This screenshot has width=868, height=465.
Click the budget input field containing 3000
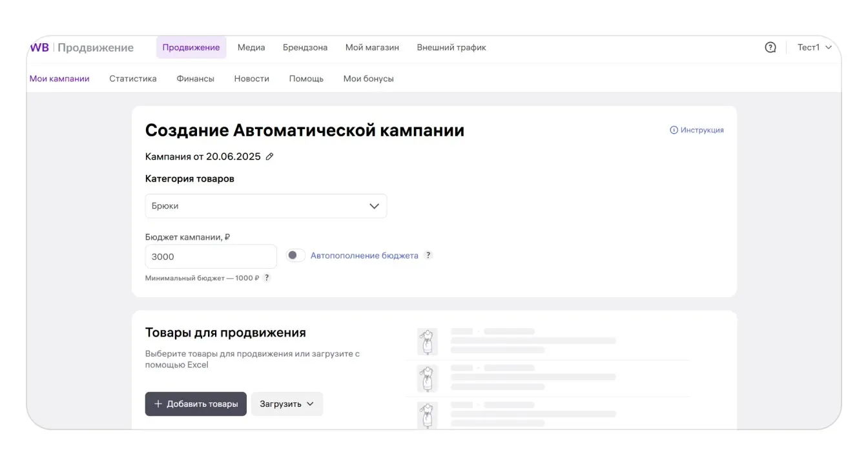[x=211, y=256]
